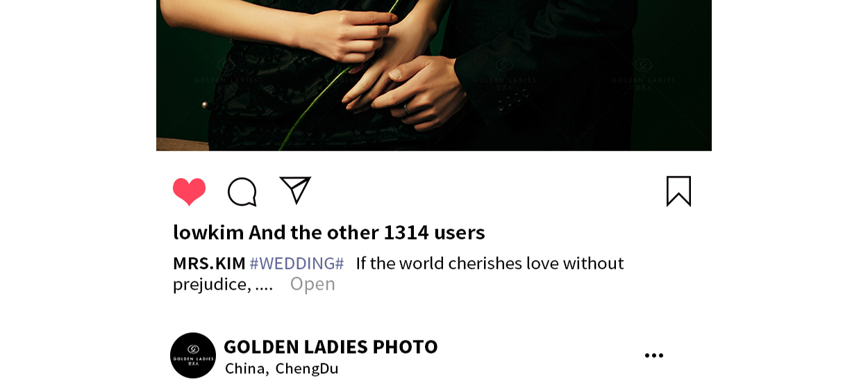868x383 pixels.
Task: Expand caption by clicking Open
Action: coord(312,284)
